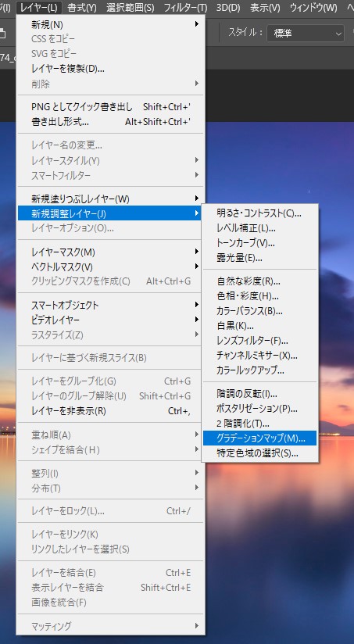
Task: Choose 自然な彩度(R)... adjustment
Action: tap(260, 281)
